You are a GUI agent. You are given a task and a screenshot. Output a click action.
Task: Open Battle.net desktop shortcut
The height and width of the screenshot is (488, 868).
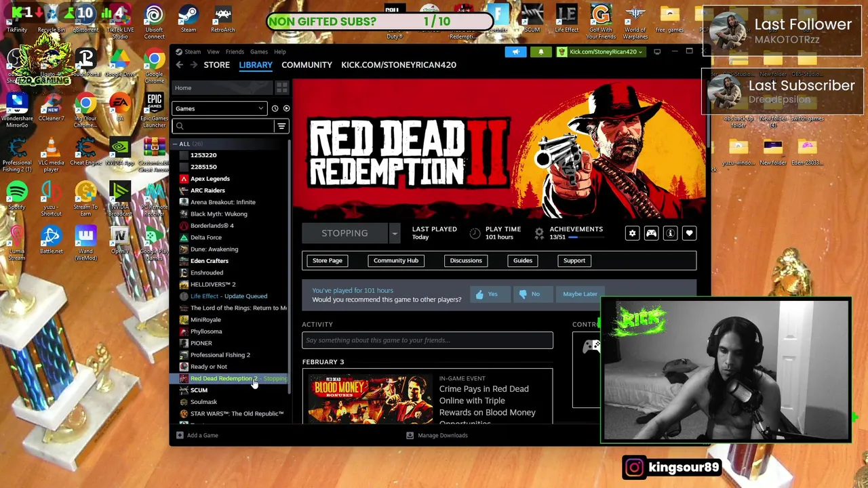[x=51, y=240]
